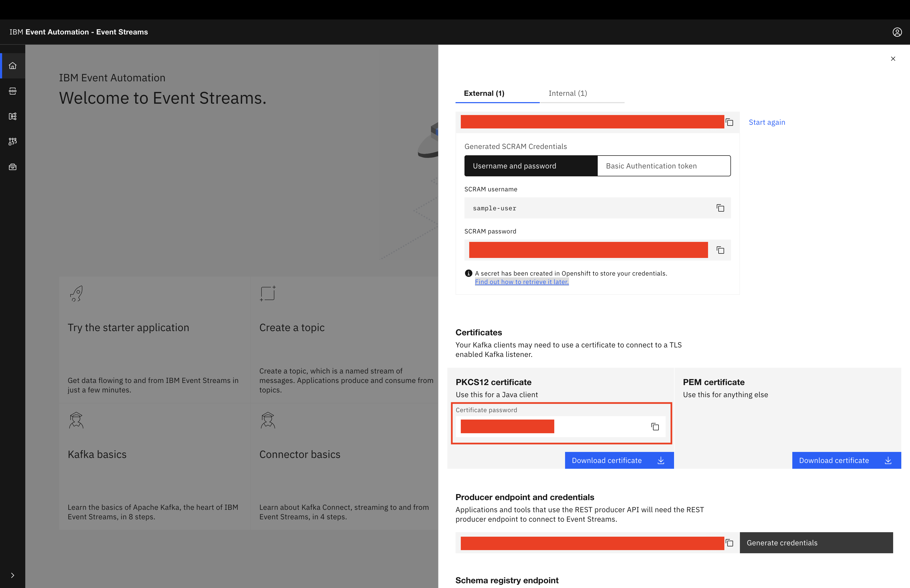Select Username and password option
The height and width of the screenshot is (588, 910).
pyautogui.click(x=530, y=166)
